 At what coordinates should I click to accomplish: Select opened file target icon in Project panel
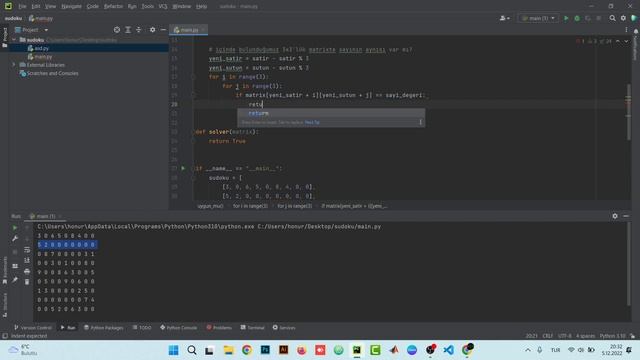click(x=117, y=30)
